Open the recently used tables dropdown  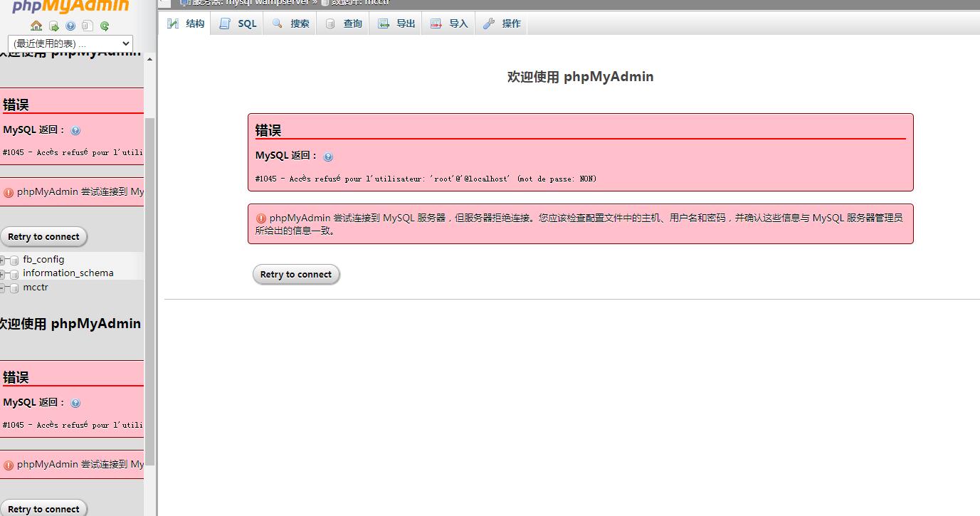click(x=70, y=43)
